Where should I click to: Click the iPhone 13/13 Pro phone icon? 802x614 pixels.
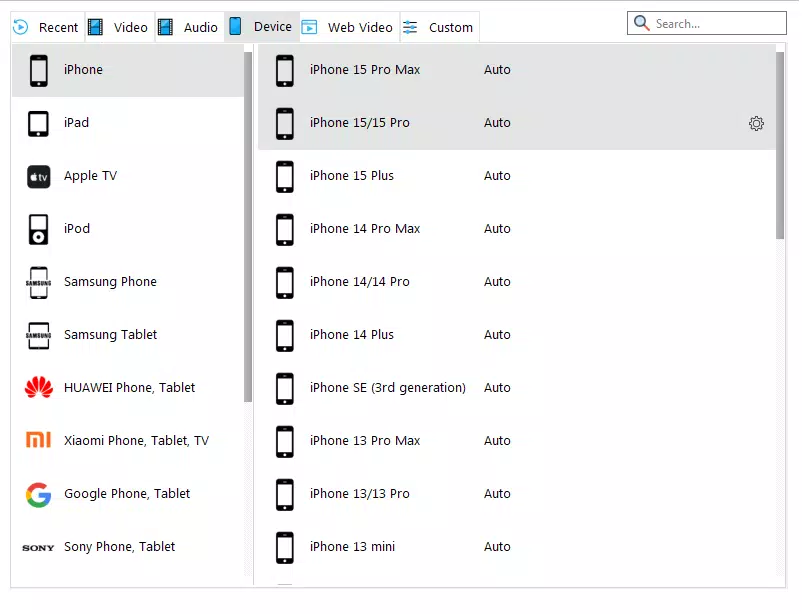(285, 495)
